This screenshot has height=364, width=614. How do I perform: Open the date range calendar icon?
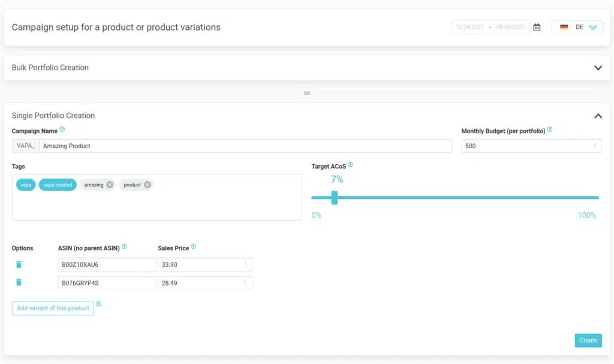pyautogui.click(x=537, y=28)
